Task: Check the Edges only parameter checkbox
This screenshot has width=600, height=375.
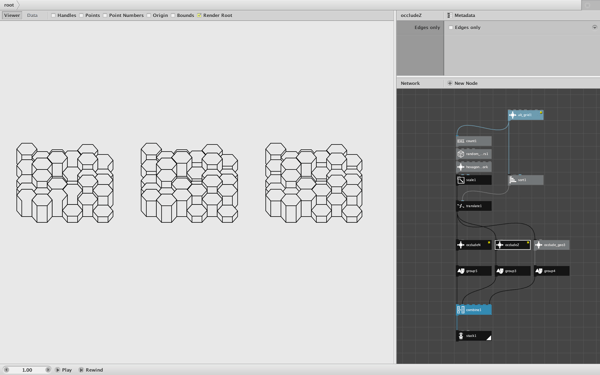Action: tap(451, 28)
